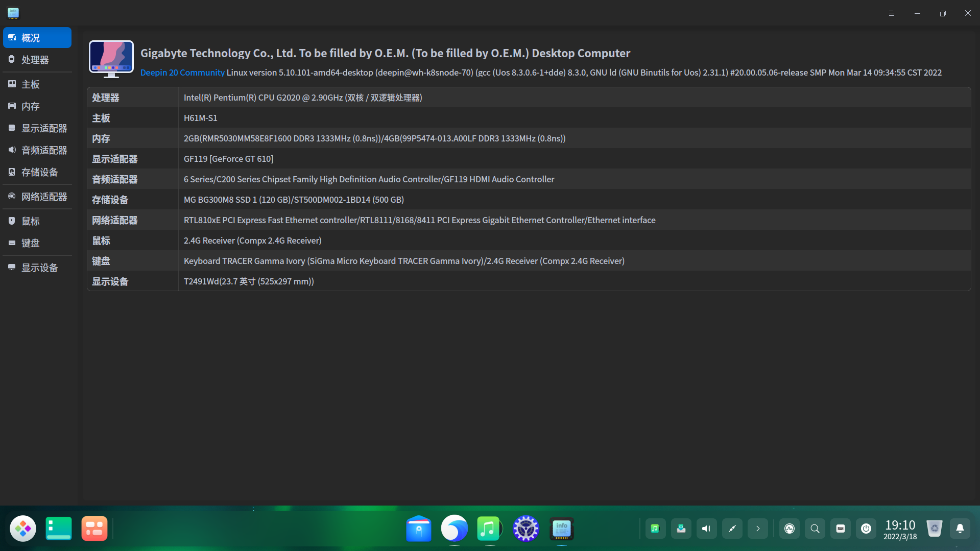Click the 主板 label in the table
The height and width of the screenshot is (551, 980).
(x=101, y=118)
